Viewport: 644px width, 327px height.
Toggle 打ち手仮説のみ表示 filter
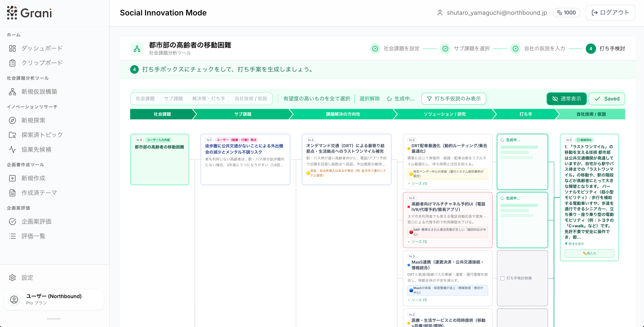pyautogui.click(x=453, y=99)
